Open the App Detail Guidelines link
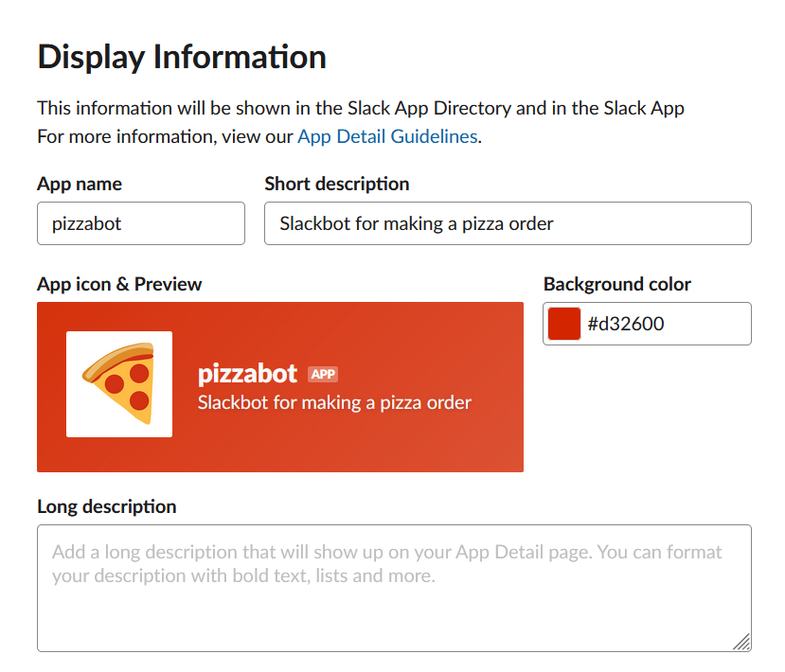 387,136
